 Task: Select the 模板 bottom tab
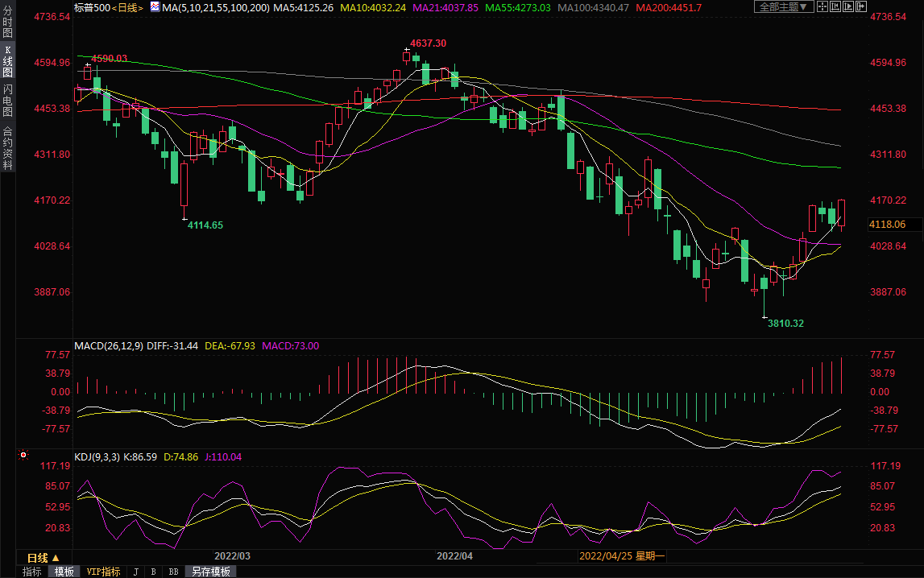coord(64,572)
